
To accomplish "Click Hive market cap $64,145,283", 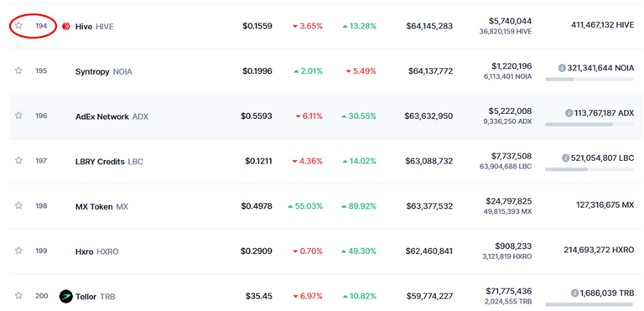I will tap(429, 26).
